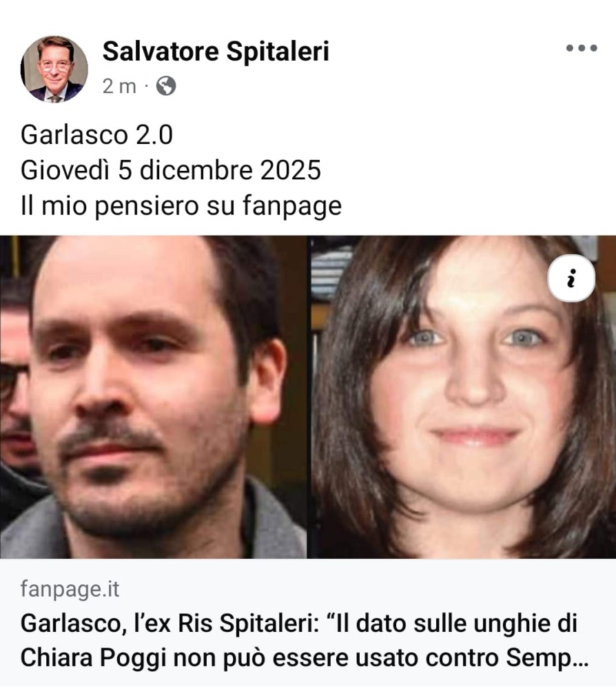This screenshot has height=689, width=616.
Task: Open the right preview photo of the dark-haired woman
Action: 463,397
